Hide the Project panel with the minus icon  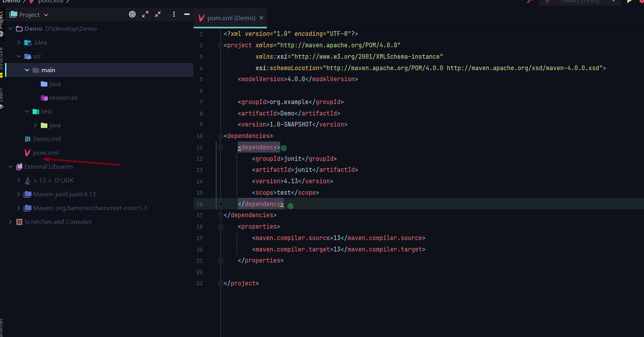click(x=187, y=14)
